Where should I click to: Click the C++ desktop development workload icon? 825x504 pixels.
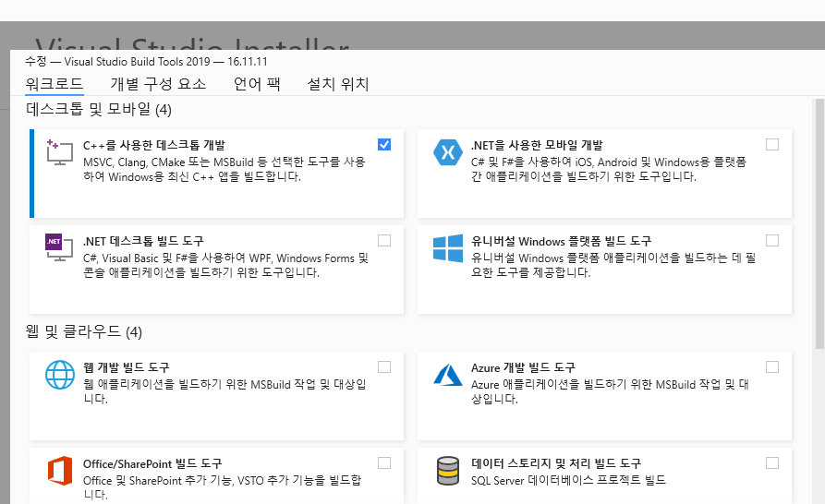pos(59,152)
